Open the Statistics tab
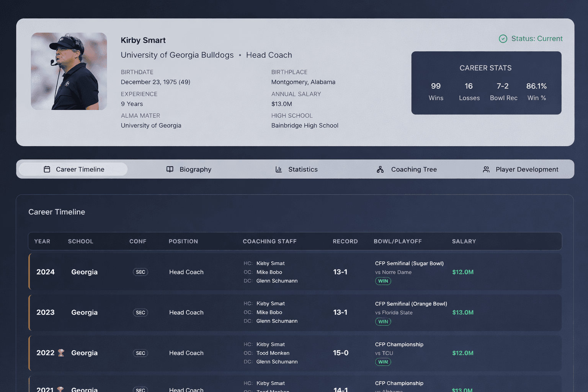This screenshot has height=392, width=588. click(x=296, y=169)
